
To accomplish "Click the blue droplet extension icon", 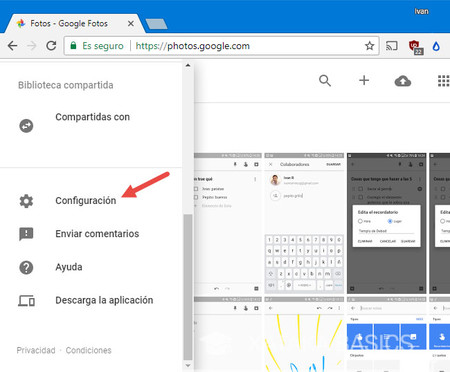I will point(436,46).
